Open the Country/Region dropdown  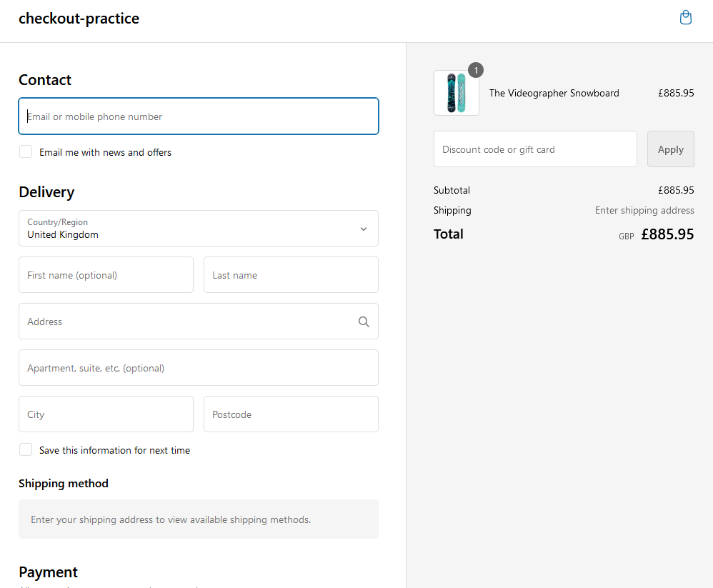tap(198, 229)
